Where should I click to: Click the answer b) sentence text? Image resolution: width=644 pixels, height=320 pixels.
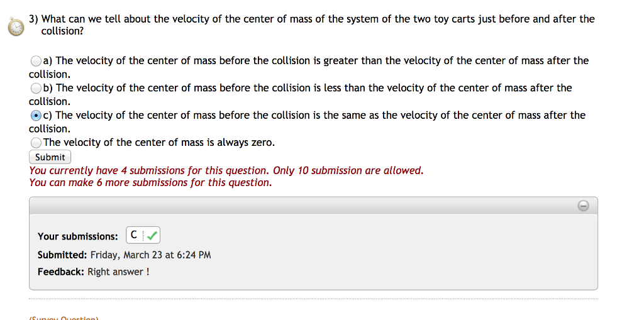(313, 88)
